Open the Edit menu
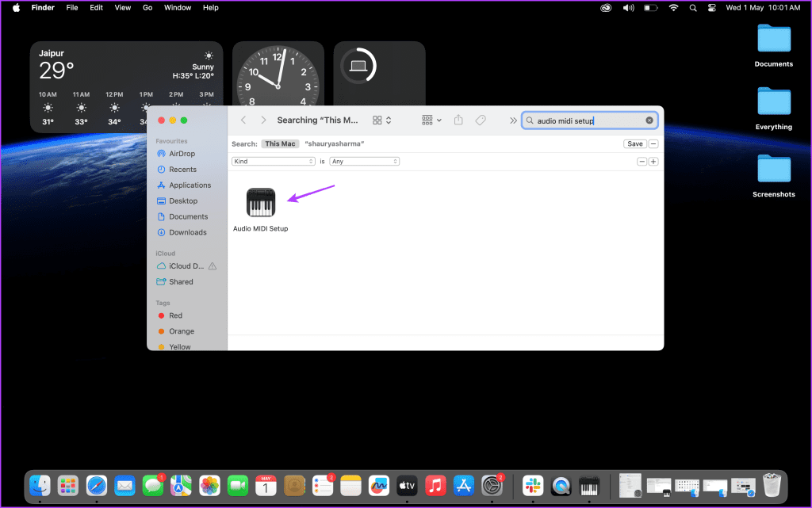812x508 pixels. click(x=96, y=8)
